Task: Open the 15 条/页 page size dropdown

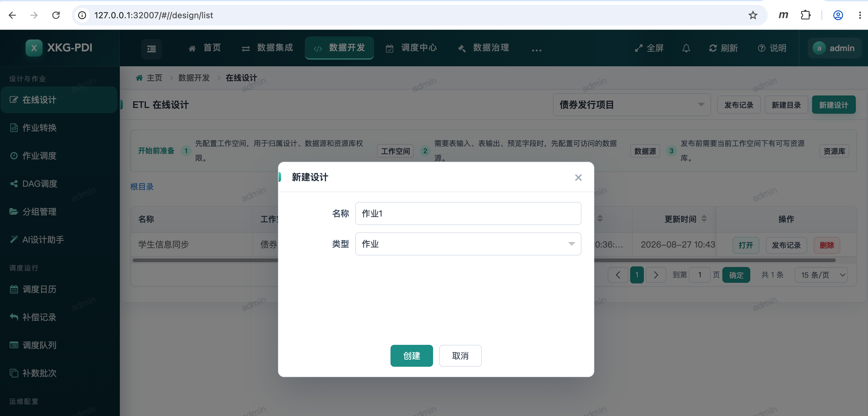Action: [x=821, y=275]
